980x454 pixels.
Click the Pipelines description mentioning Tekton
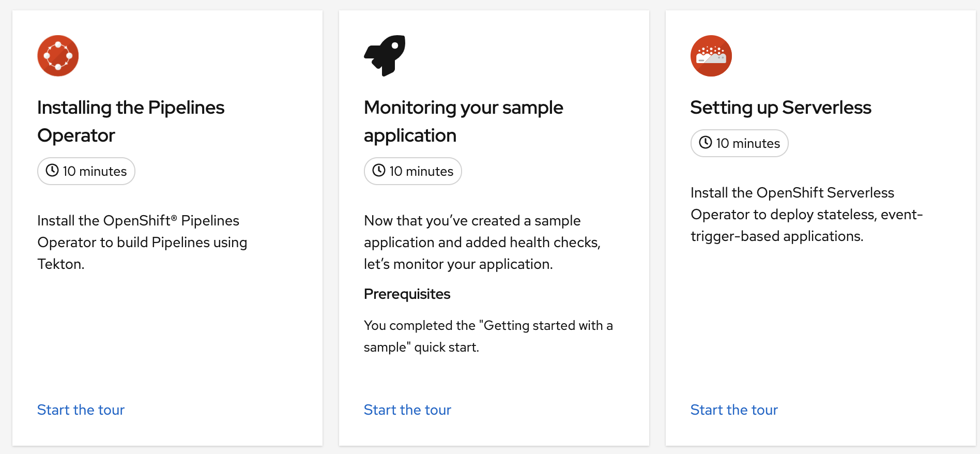[142, 242]
